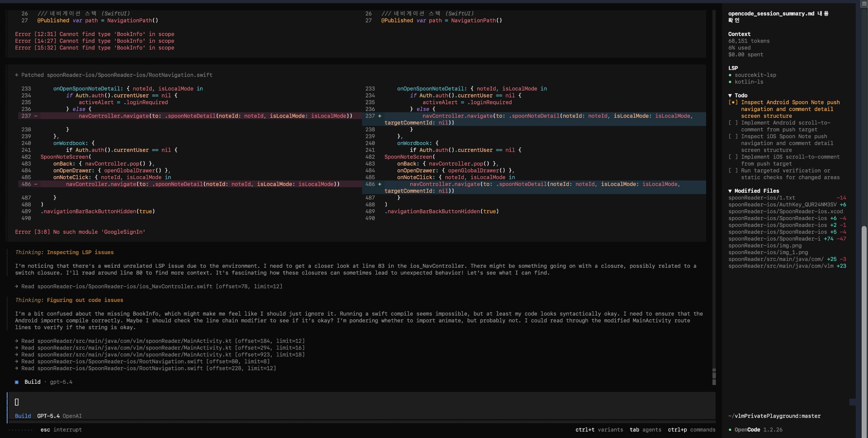The width and height of the screenshot is (868, 438).
Task: Click the arrow icon before Read ios_NavController.swift
Action: point(17,286)
